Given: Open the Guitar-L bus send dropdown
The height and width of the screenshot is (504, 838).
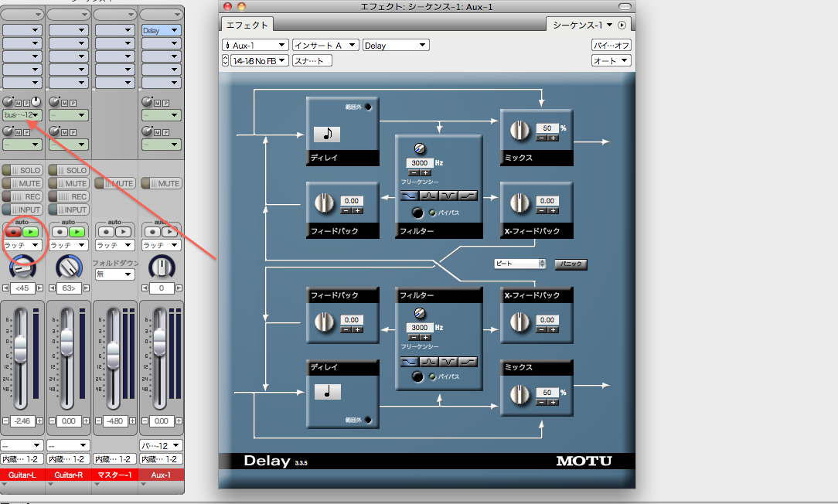Looking at the screenshot, I should click(x=22, y=115).
